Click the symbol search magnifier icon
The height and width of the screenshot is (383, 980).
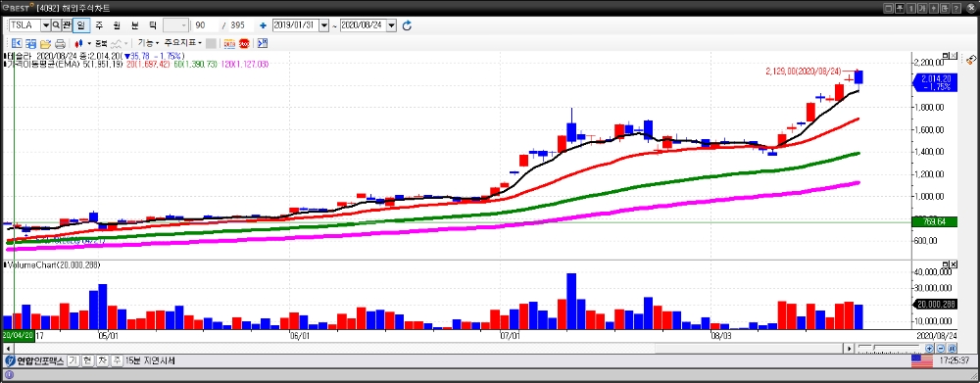tap(56, 25)
